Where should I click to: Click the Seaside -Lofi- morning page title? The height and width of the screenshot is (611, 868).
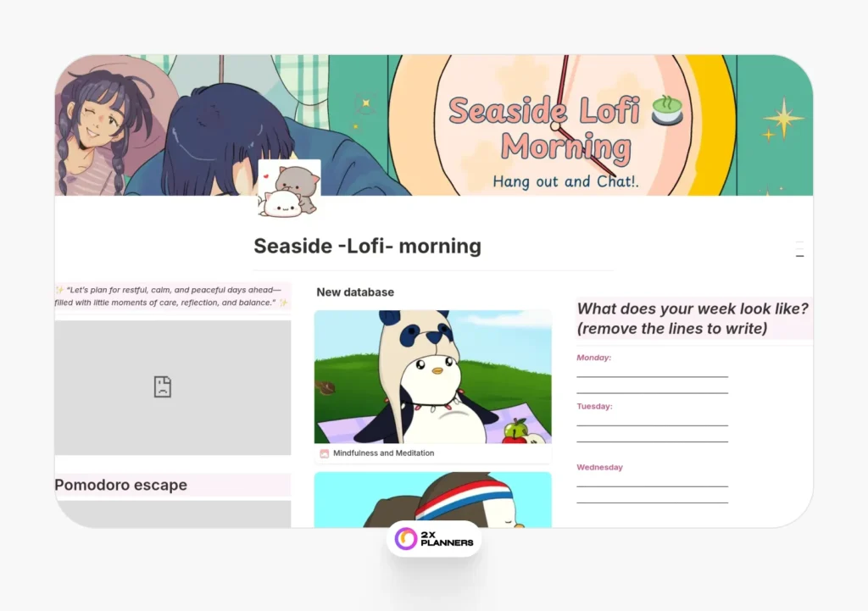tap(368, 246)
